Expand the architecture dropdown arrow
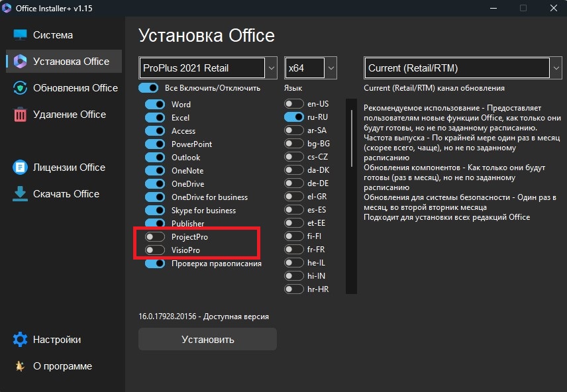The height and width of the screenshot is (392, 567). click(331, 68)
